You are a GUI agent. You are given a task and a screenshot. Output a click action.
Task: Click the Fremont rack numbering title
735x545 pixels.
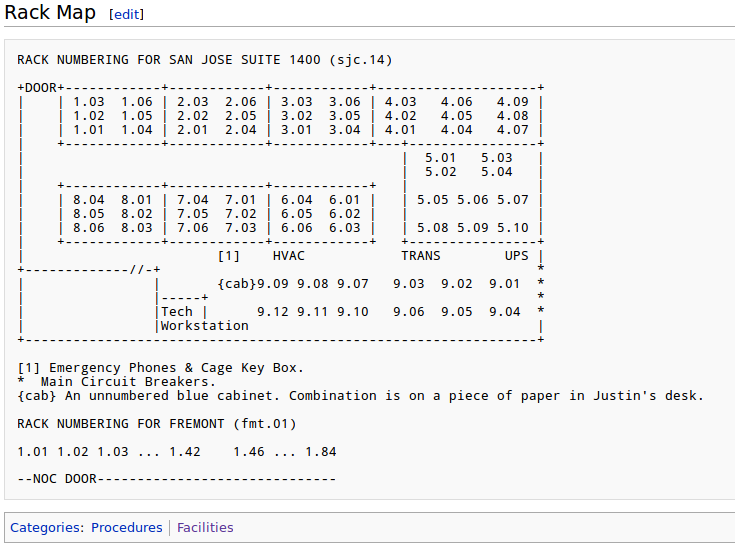[156, 424]
